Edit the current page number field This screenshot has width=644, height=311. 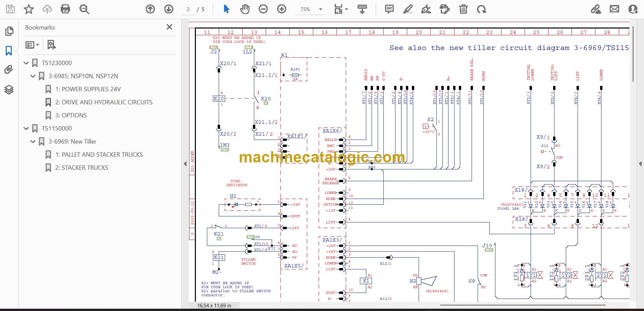coord(189,9)
